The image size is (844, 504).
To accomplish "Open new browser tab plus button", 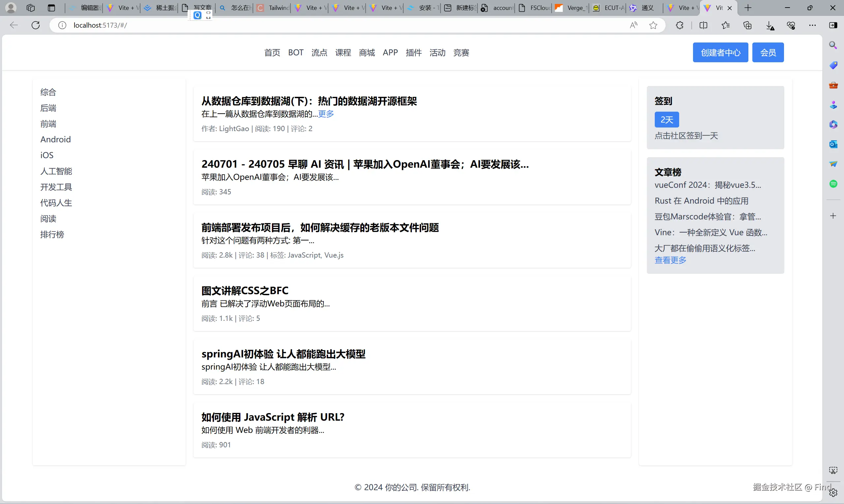I will 748,8.
